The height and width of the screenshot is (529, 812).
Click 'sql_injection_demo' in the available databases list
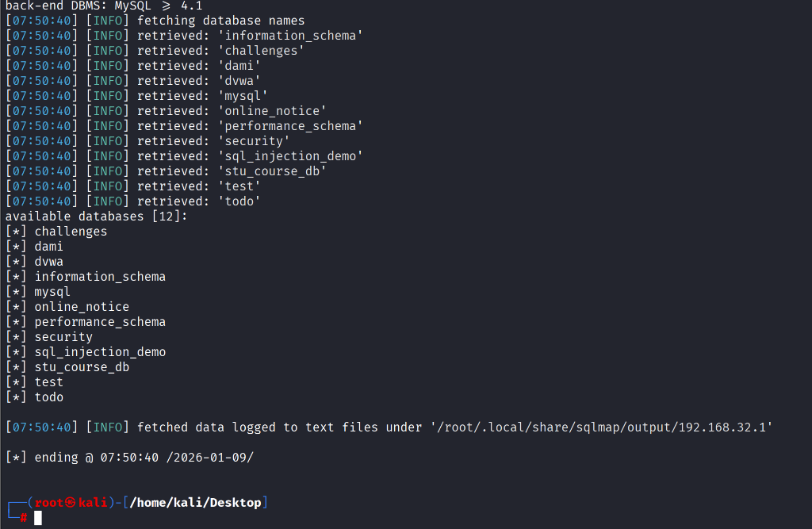100,352
